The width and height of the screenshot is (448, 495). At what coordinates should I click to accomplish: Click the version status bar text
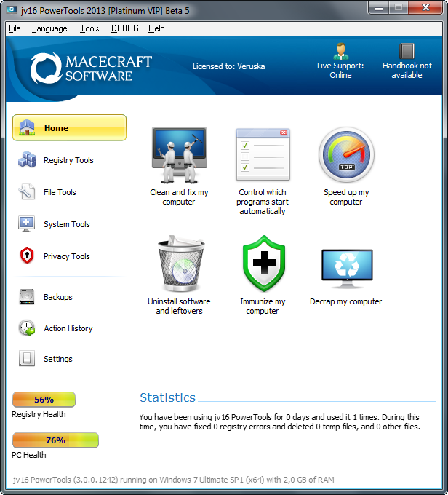[174, 480]
